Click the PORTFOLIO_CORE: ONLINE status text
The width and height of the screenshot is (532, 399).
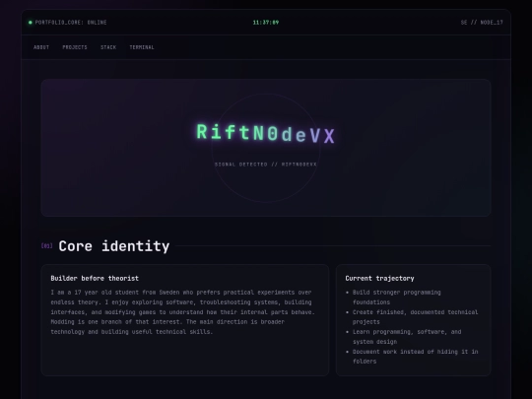tap(71, 23)
